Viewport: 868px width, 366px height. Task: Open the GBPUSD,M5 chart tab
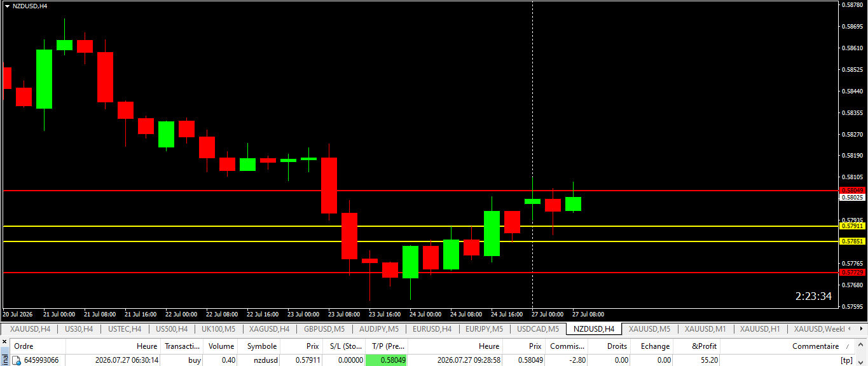tap(324, 329)
